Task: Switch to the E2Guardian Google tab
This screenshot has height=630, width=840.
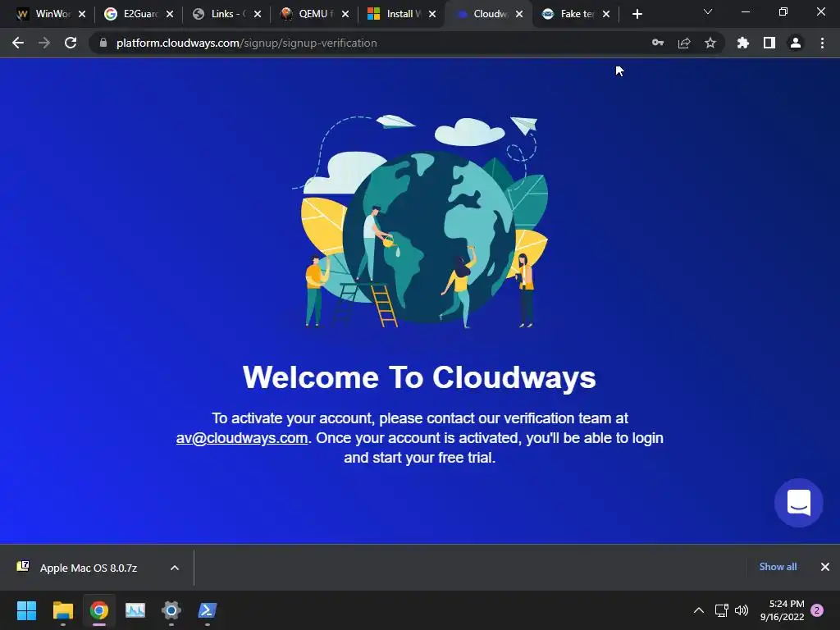Action: point(132,14)
